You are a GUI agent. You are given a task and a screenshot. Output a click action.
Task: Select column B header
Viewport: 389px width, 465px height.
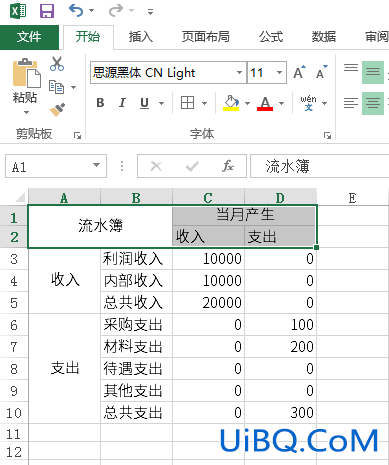pos(136,198)
